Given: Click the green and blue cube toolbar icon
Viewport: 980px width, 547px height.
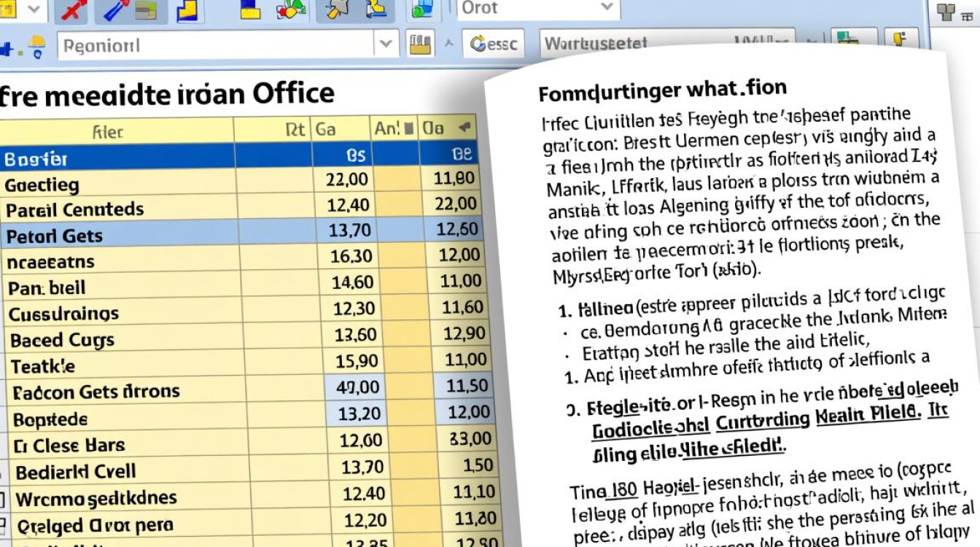Looking at the screenshot, I should 421,9.
